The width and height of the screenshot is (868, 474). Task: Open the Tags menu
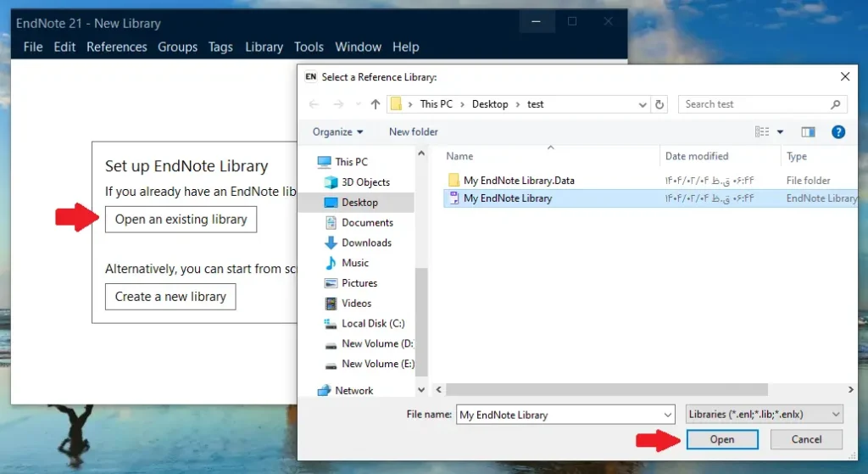pyautogui.click(x=220, y=47)
